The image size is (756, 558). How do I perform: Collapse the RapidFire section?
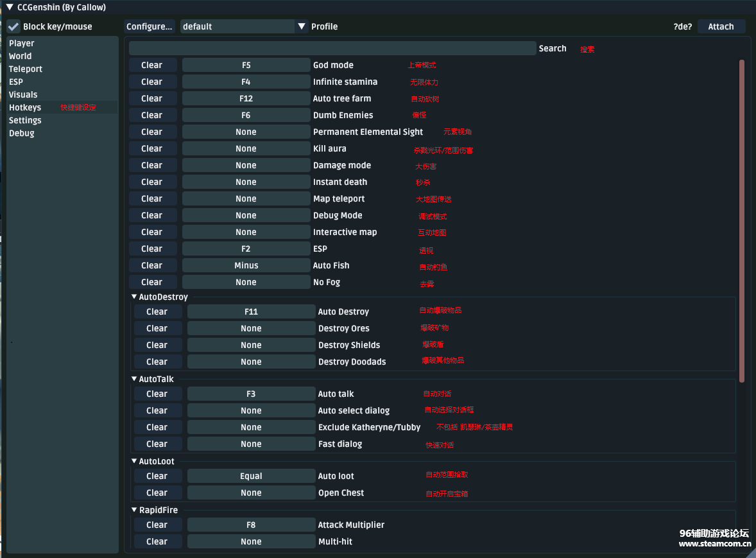(134, 510)
